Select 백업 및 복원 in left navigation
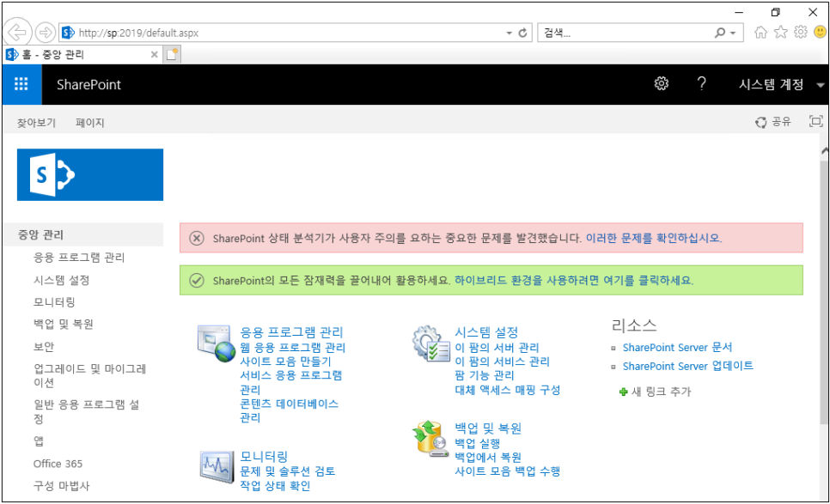The width and height of the screenshot is (830, 504). (64, 324)
